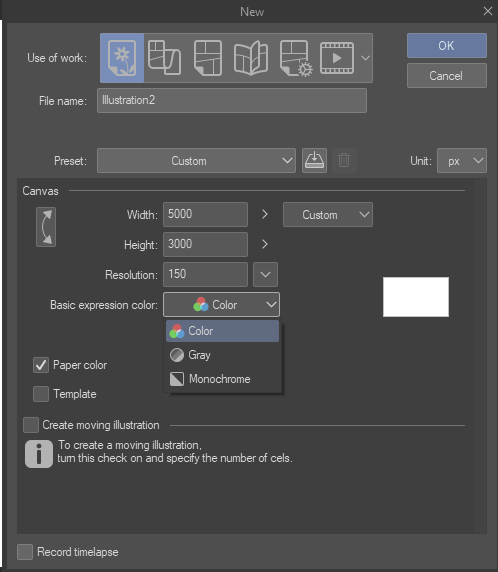Expand the Height arrow indicator

[265, 244]
